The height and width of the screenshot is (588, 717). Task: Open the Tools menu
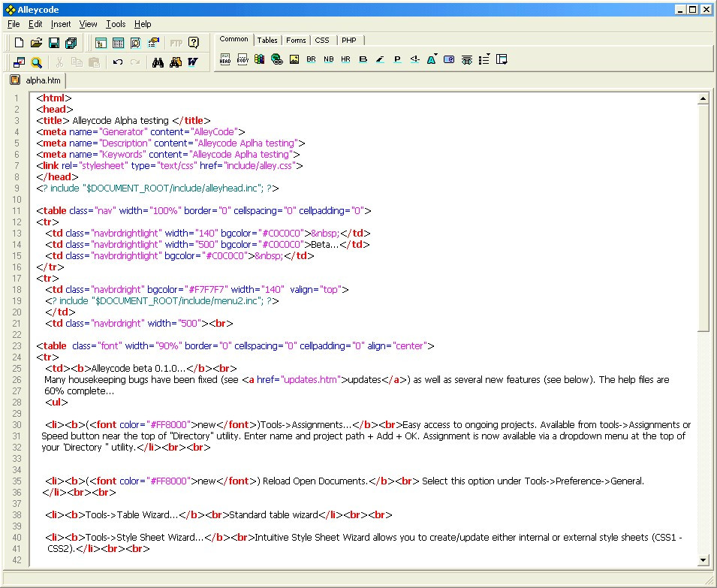(116, 24)
